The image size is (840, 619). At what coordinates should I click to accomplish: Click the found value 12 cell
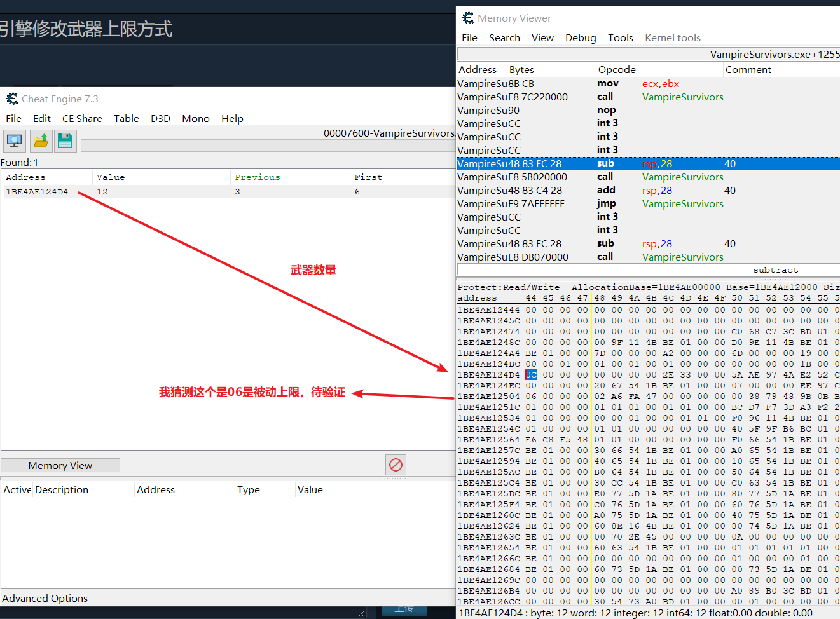click(102, 191)
